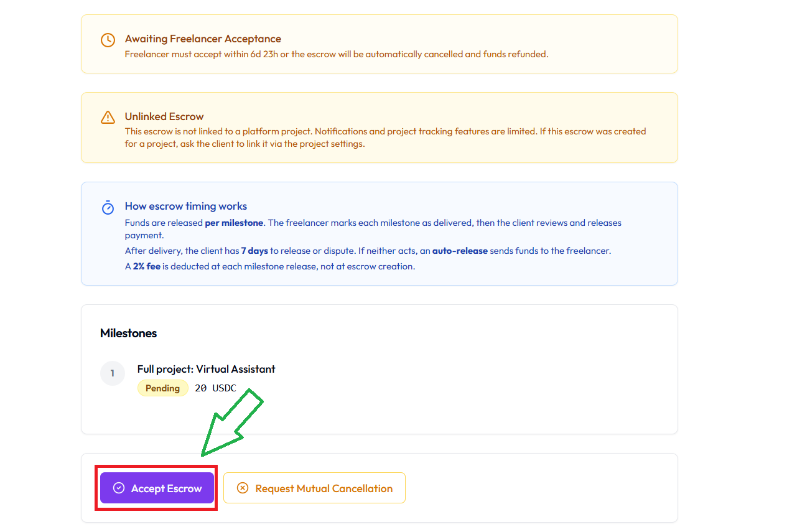
Task: Click the Awaiting Freelancer Acceptance banner
Action: tap(379, 44)
